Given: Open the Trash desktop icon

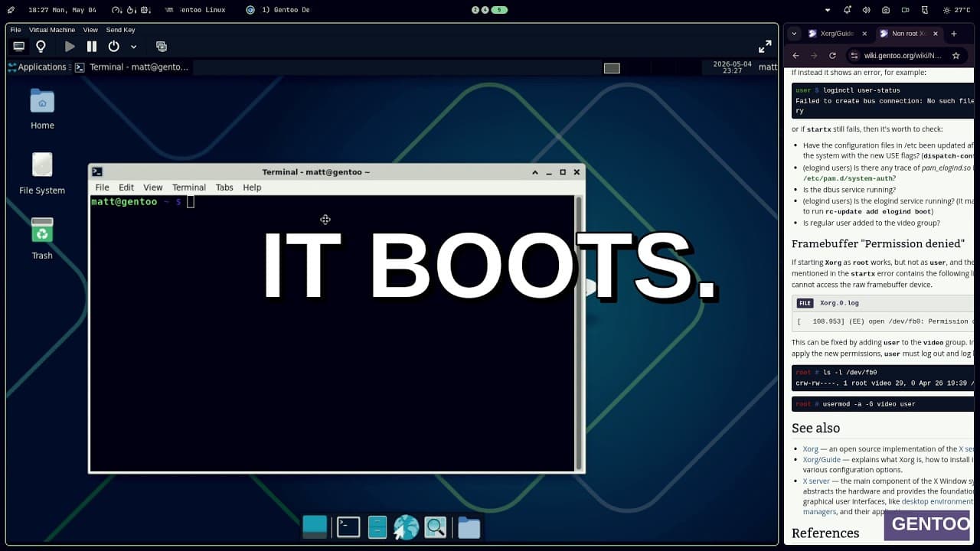Looking at the screenshot, I should click(x=42, y=239).
